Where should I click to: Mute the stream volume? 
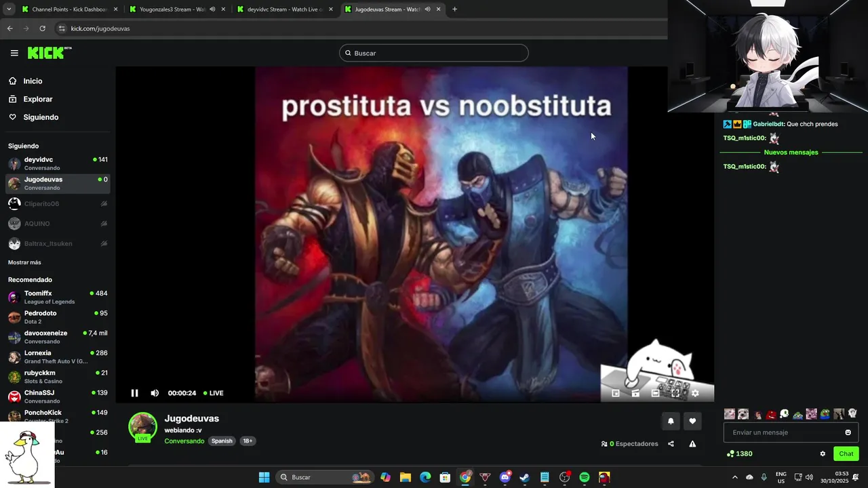pyautogui.click(x=155, y=393)
